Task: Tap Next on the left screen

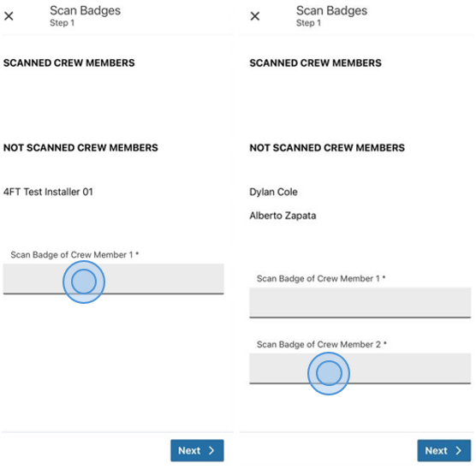Action: point(197,450)
